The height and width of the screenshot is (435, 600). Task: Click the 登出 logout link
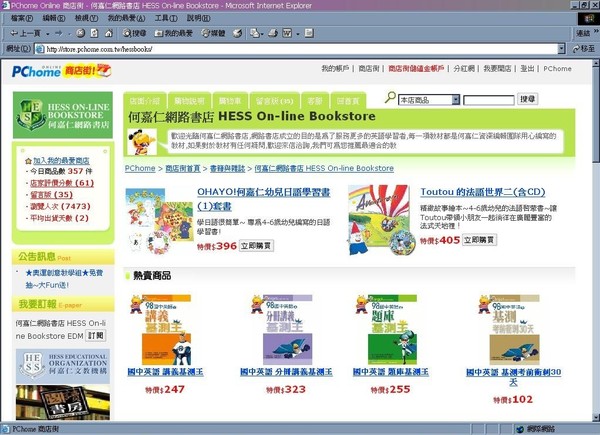527,68
